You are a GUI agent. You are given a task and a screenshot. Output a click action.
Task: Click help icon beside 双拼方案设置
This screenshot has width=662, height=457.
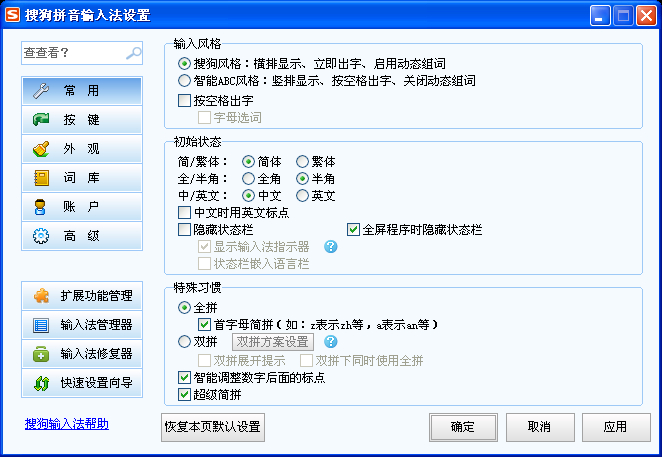click(331, 341)
